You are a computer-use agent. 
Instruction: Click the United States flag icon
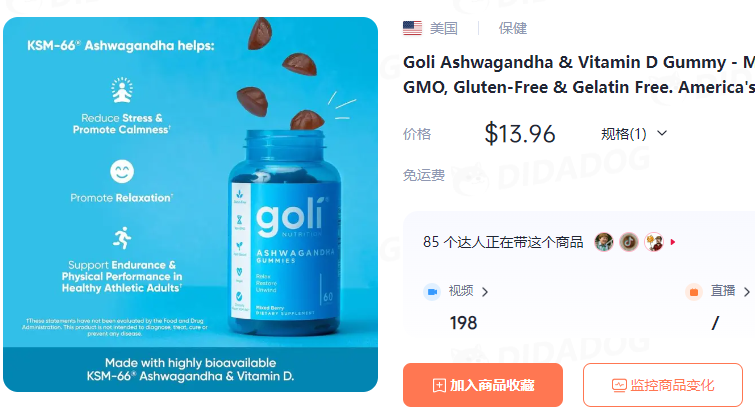tap(412, 28)
